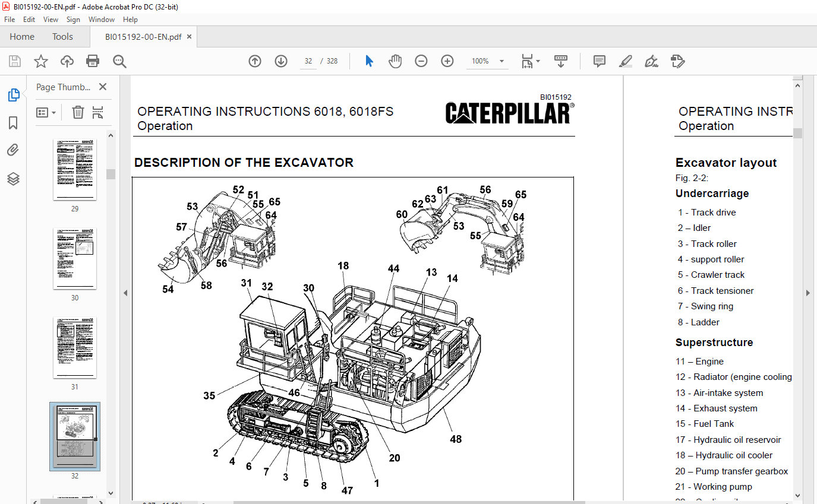The height and width of the screenshot is (504, 817).
Task: Click the thumbnail panel page-split icon
Action: click(98, 112)
